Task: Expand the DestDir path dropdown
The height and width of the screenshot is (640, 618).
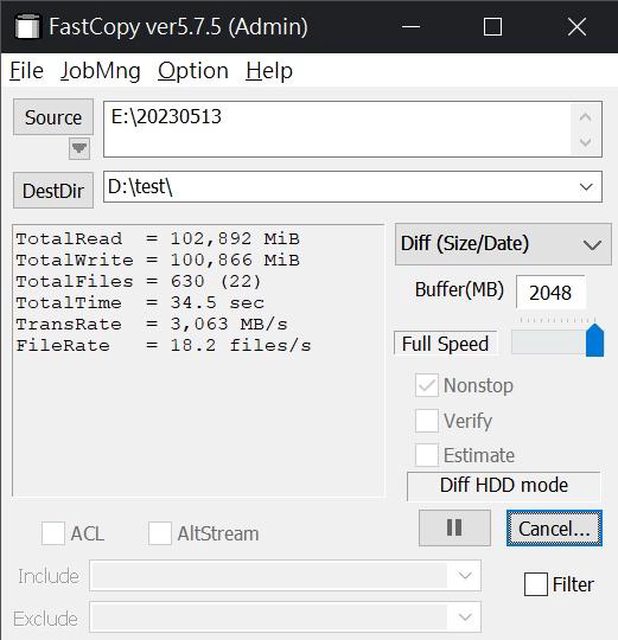Action: coord(586,187)
